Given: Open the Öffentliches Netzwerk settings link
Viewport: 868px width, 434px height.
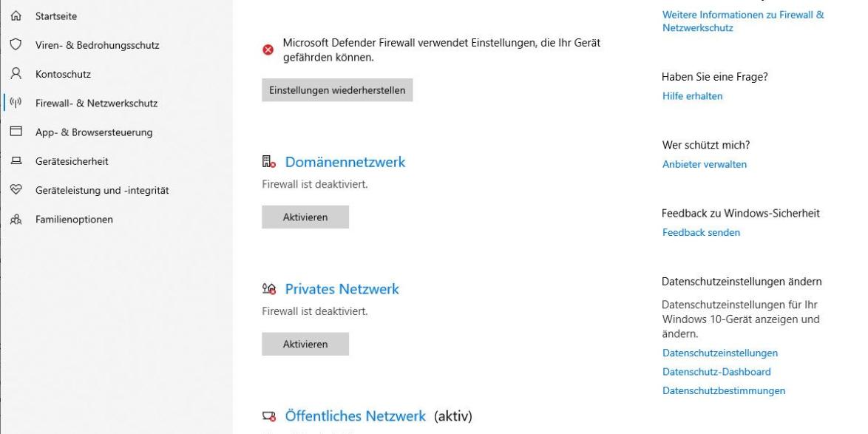Looking at the screenshot, I should [x=355, y=416].
